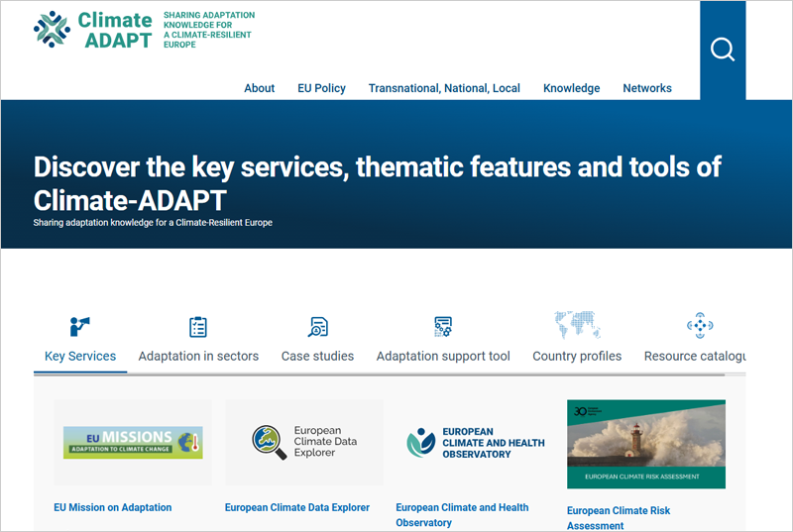Click the Climate-ADAPT logo emblem
The height and width of the screenshot is (532, 793).
pos(52,30)
